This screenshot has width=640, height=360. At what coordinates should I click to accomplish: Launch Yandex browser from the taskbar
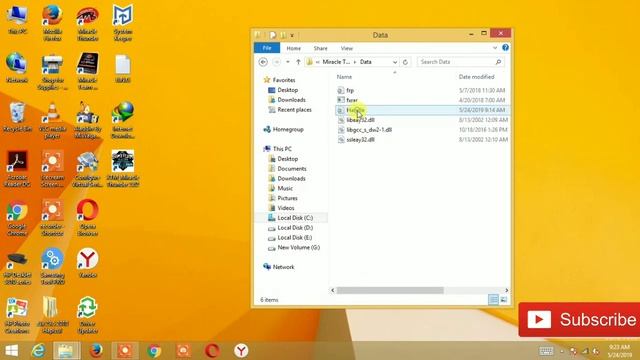tap(241, 351)
